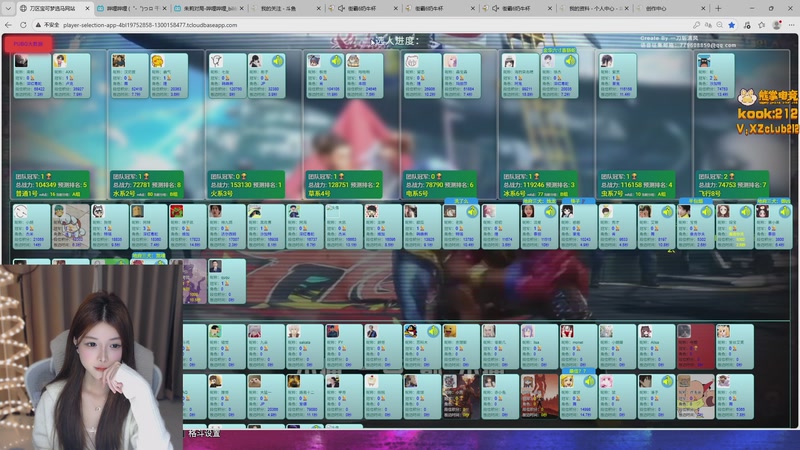Reload the page with the refresh icon
Image resolution: width=800 pixels, height=450 pixels.
point(23,24)
